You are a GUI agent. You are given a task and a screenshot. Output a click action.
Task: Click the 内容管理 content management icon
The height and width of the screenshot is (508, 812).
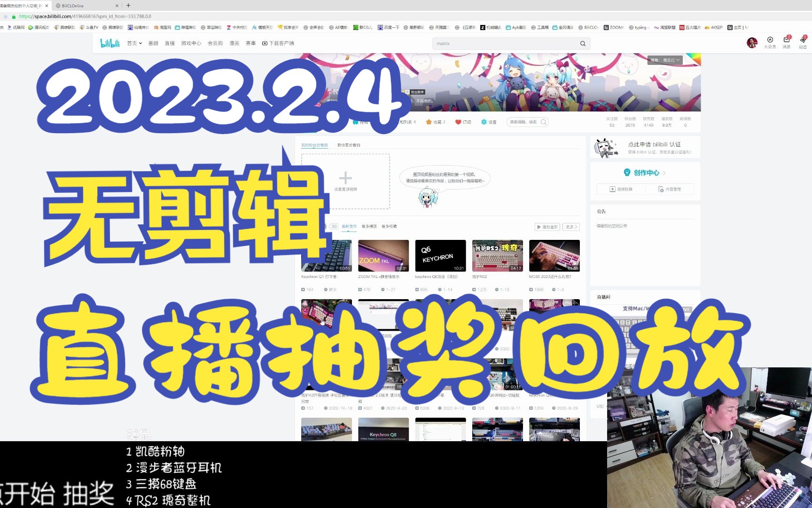pyautogui.click(x=661, y=189)
